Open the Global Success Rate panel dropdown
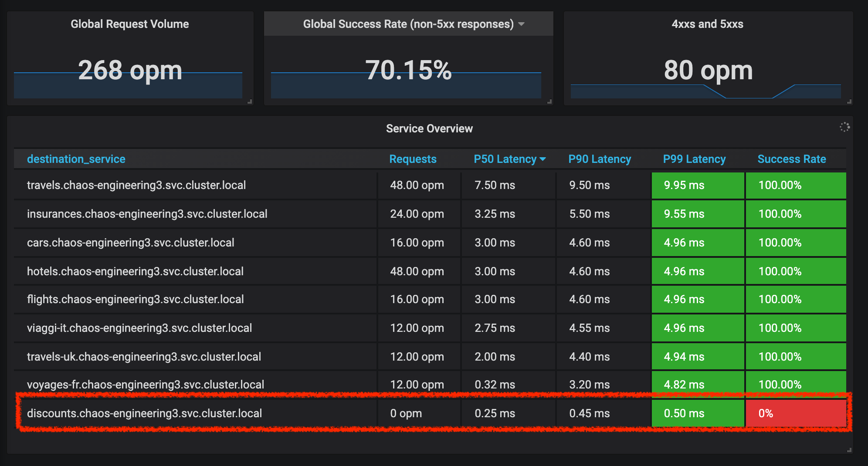 point(521,24)
